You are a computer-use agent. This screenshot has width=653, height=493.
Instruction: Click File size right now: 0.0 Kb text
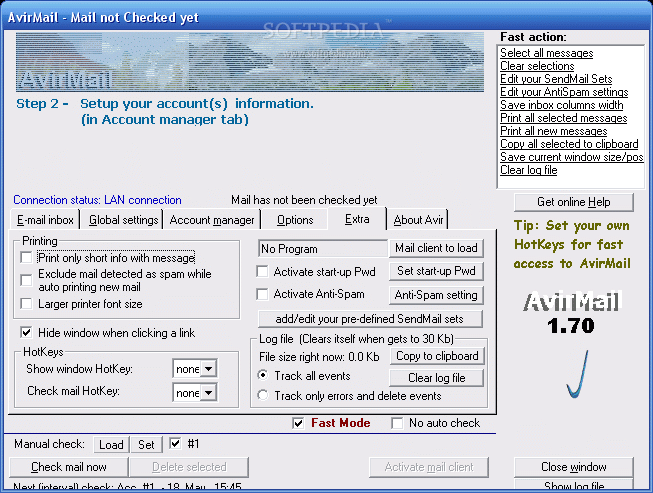[x=319, y=357]
